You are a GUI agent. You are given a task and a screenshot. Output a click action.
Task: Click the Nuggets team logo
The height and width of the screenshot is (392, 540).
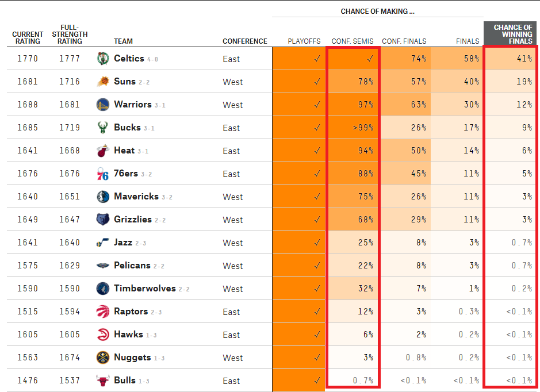tap(102, 358)
